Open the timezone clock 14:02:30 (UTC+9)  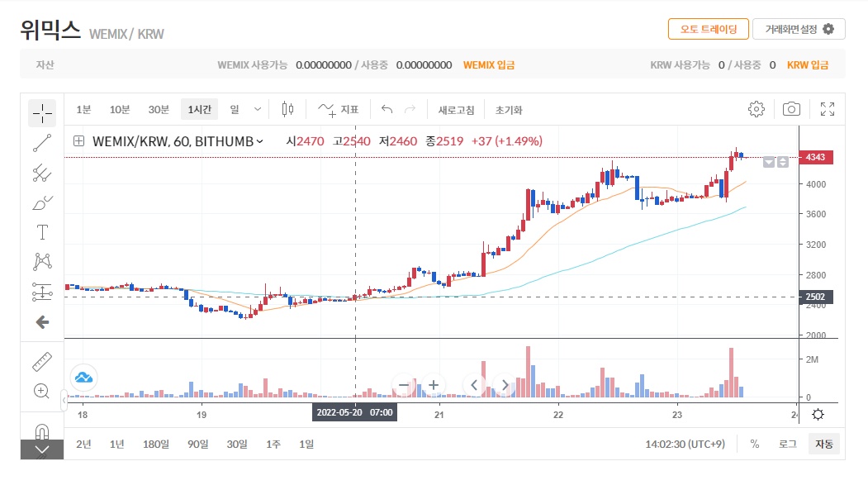(685, 444)
